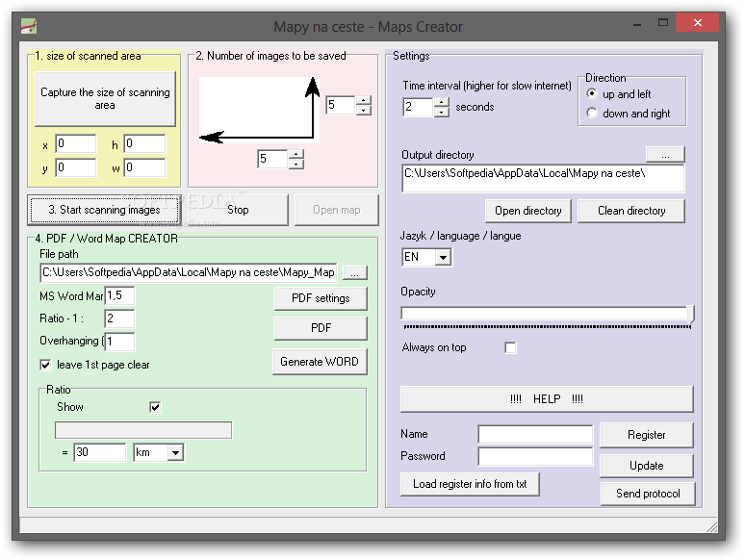
Task: Increase time interval with up spinner
Action: (442, 102)
